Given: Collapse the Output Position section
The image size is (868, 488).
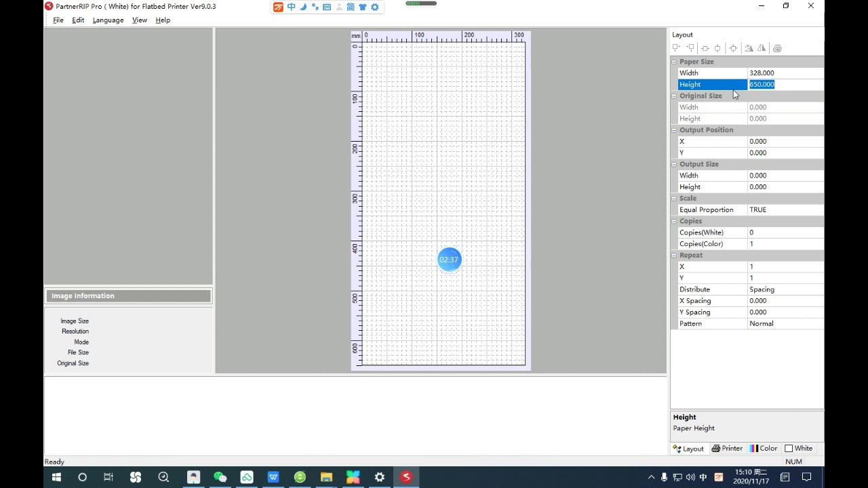Looking at the screenshot, I should click(x=674, y=130).
